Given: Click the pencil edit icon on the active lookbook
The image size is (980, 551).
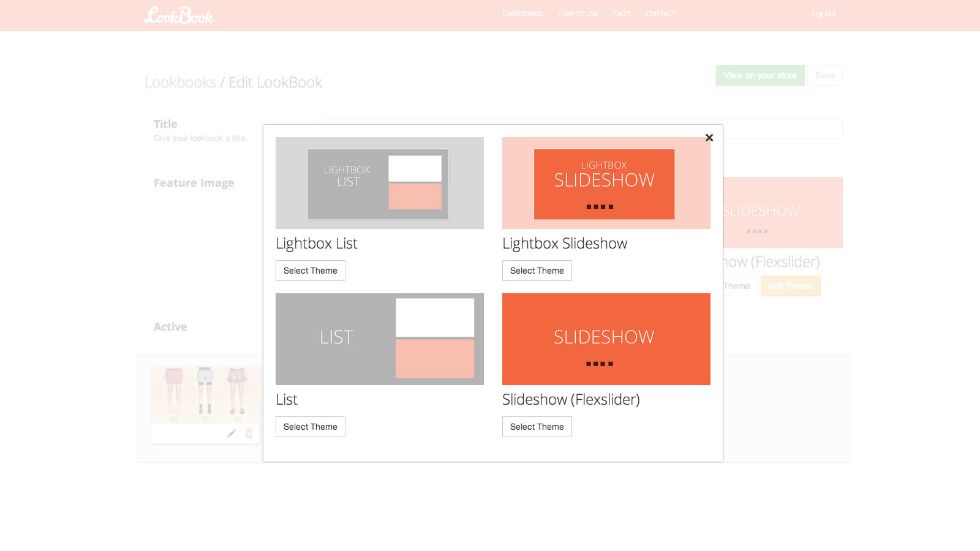Looking at the screenshot, I should pyautogui.click(x=231, y=432).
